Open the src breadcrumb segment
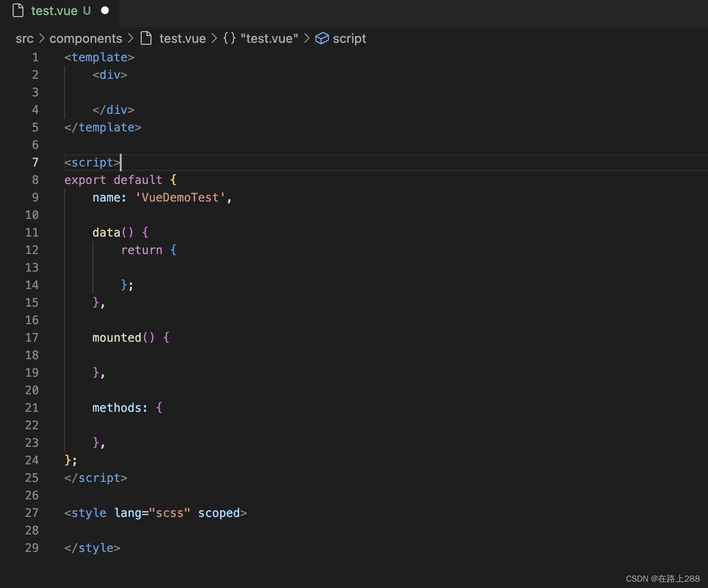 click(24, 38)
